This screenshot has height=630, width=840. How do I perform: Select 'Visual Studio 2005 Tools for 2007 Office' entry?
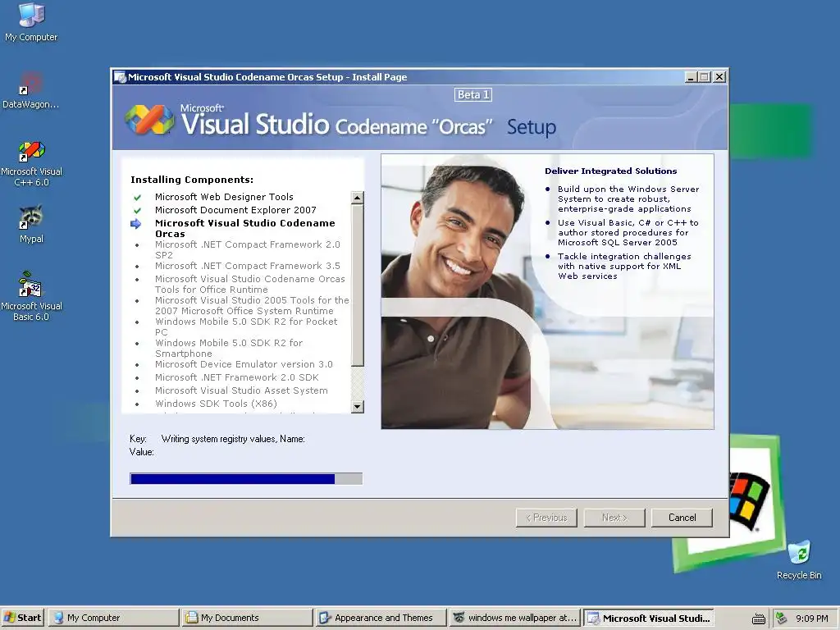click(252, 305)
